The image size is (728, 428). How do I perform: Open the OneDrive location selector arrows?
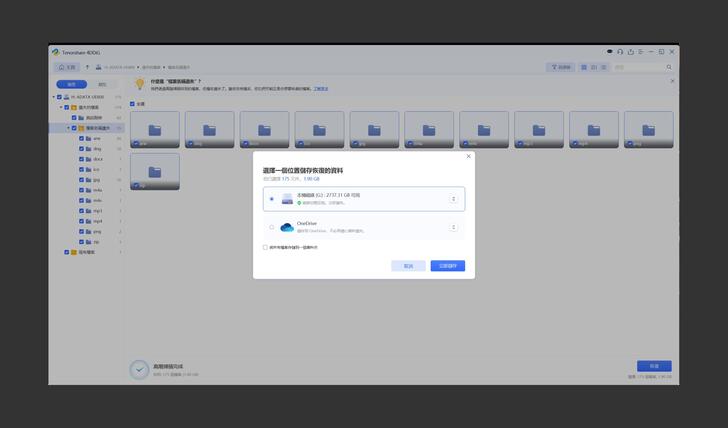tap(453, 227)
